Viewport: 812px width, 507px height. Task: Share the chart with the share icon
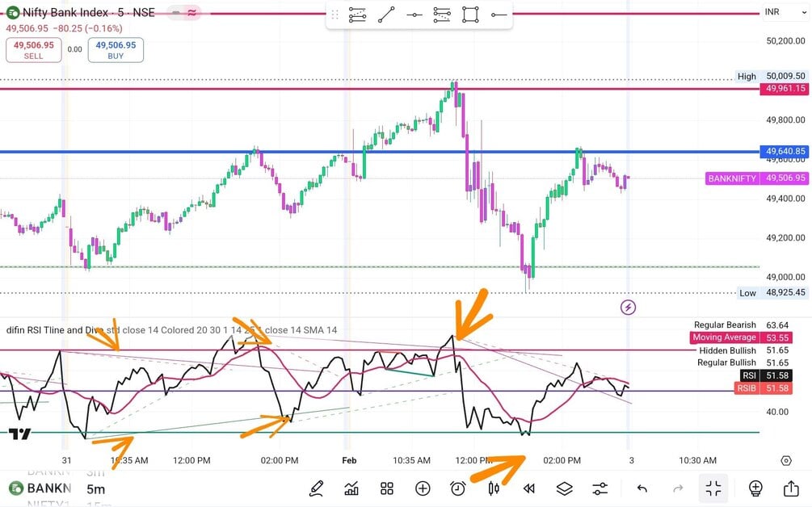pos(791,488)
